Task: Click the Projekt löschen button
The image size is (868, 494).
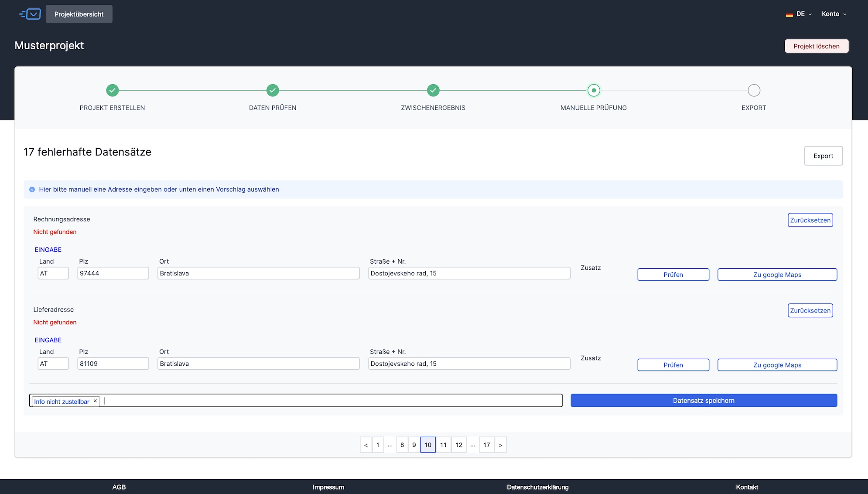Action: 817,46
